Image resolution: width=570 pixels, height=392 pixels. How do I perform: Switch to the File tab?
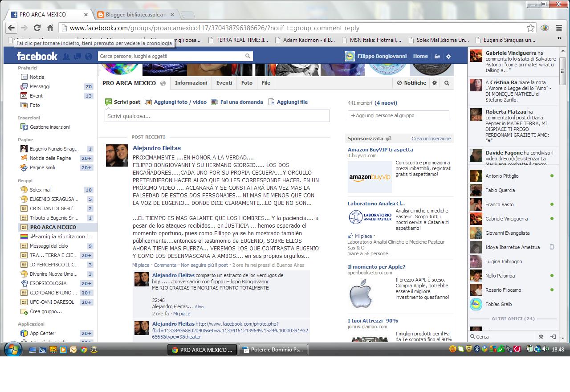pyautogui.click(x=266, y=83)
